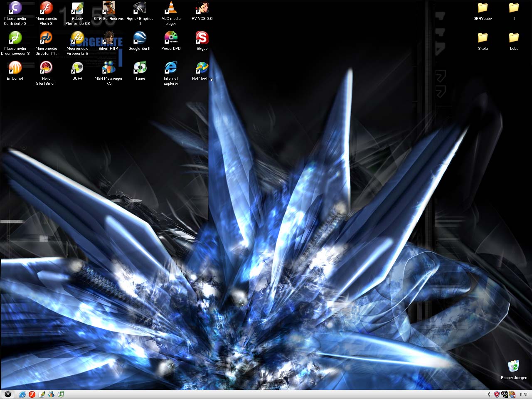Select the GRAYcube folder on desktop
Screen dimensions: 532x399
click(x=483, y=11)
